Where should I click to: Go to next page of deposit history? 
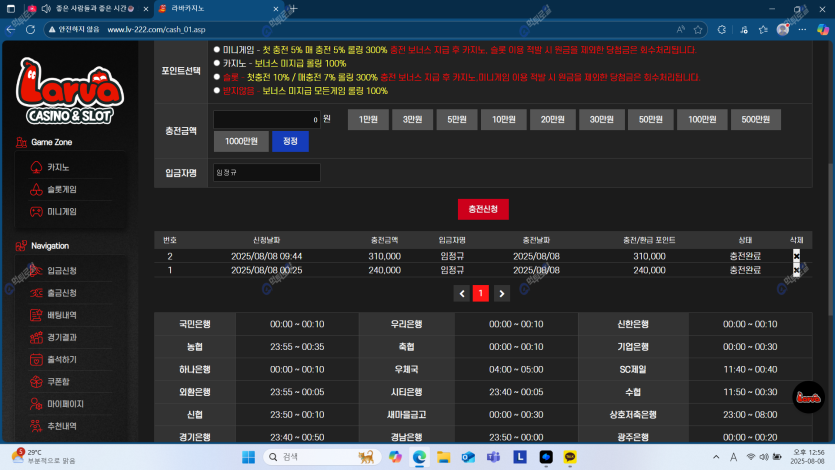coord(502,293)
